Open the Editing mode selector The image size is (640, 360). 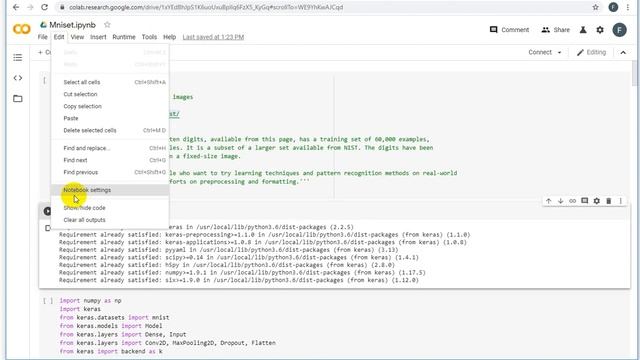(591, 52)
